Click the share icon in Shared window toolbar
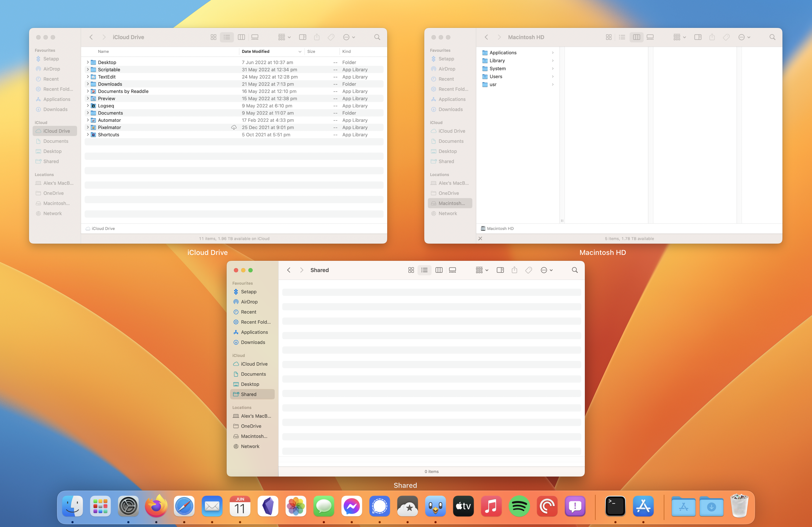812x527 pixels. [514, 270]
